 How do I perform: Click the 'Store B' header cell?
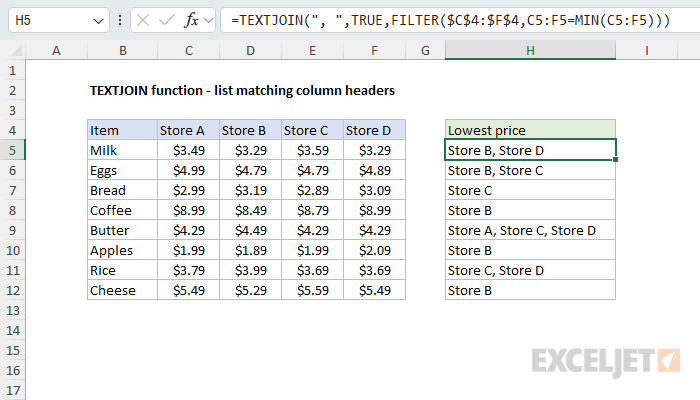[250, 130]
